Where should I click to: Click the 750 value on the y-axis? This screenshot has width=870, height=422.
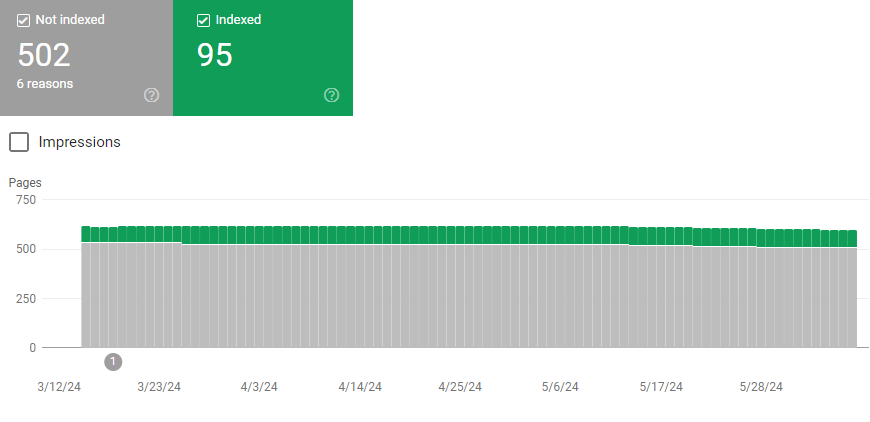coord(26,200)
